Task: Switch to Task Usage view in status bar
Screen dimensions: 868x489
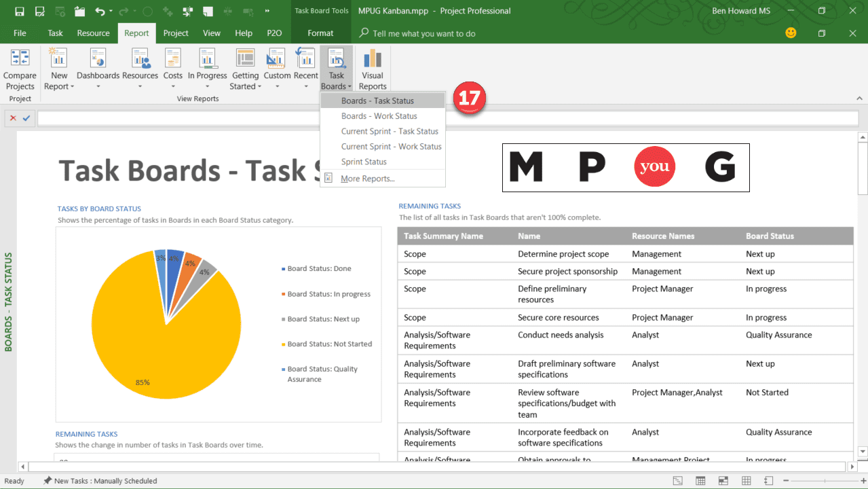Action: click(701, 481)
